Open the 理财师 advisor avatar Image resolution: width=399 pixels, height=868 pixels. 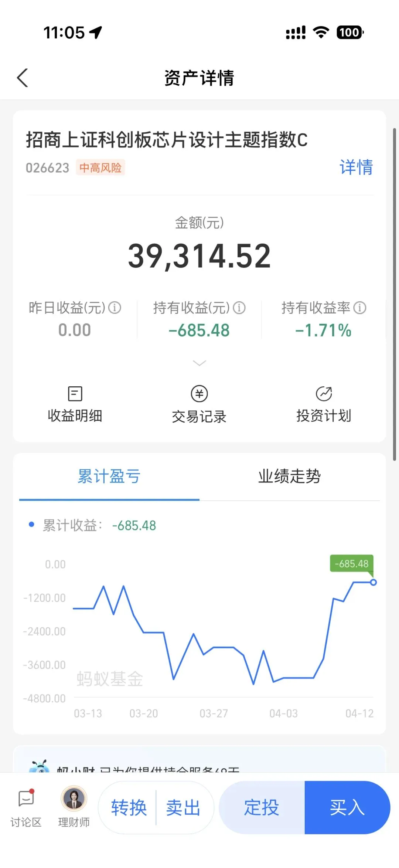tap(74, 798)
